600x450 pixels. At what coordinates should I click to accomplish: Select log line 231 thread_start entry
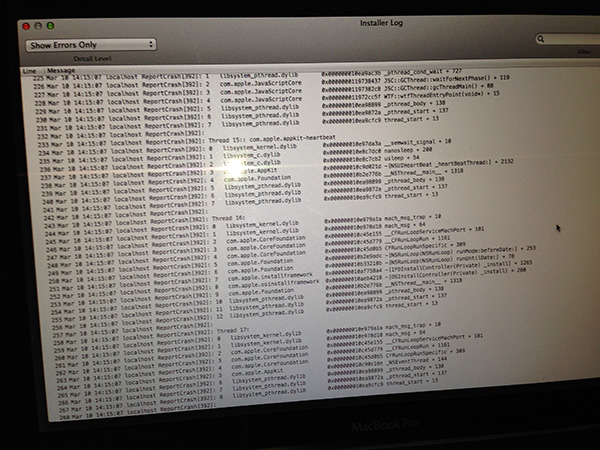[x=238, y=124]
